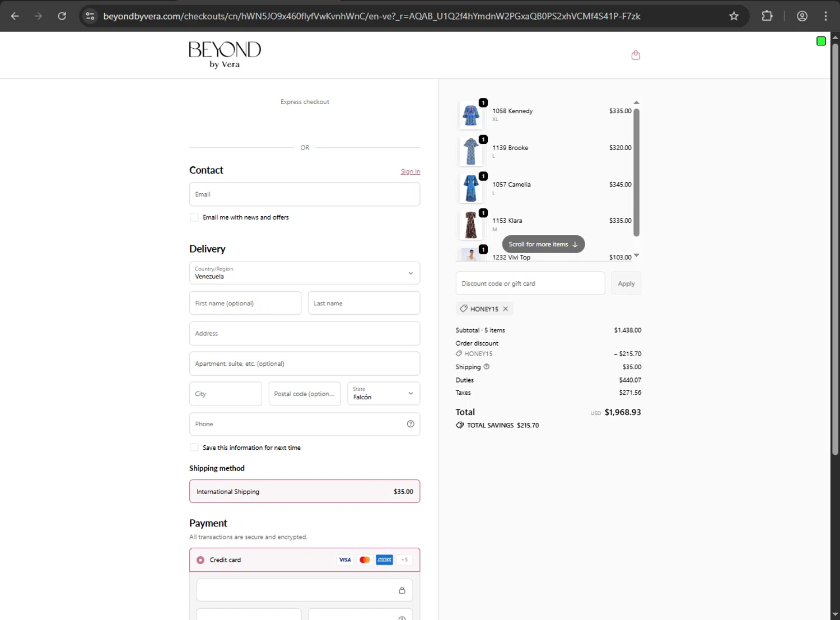Focus the Address field

(x=305, y=333)
